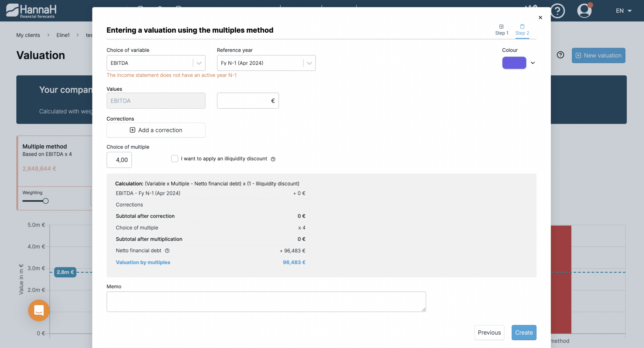Go back with the Previous button
This screenshot has height=348, width=644.
coord(489,332)
